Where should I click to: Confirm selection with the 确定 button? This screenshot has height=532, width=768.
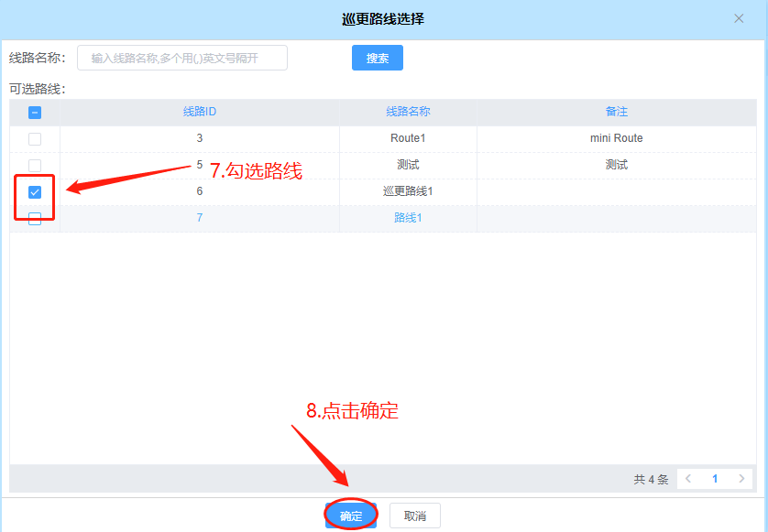pos(349,515)
